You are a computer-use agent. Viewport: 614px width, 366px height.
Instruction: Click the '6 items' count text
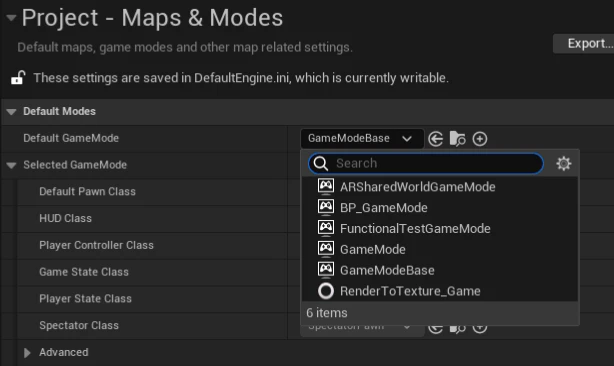[x=327, y=313]
